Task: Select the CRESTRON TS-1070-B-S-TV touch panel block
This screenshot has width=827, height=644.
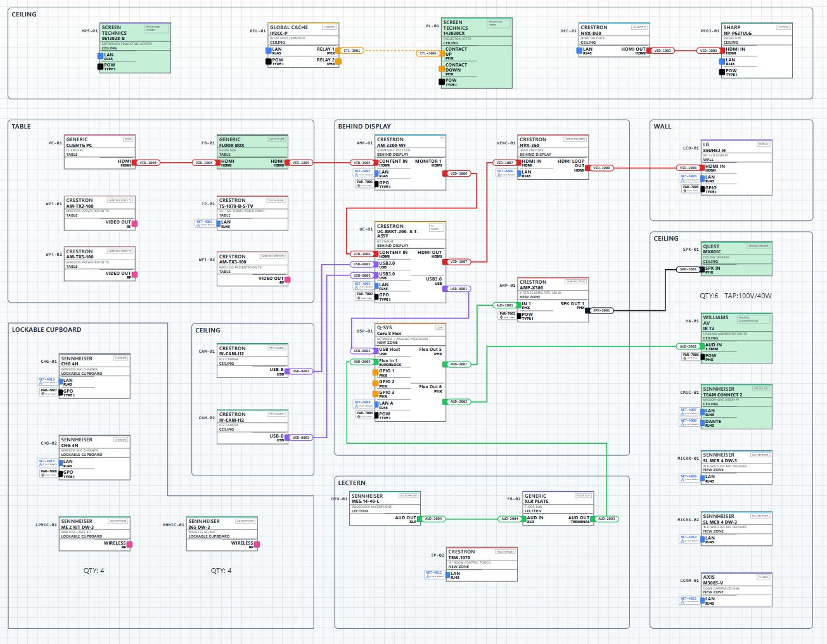Action: pyautogui.click(x=253, y=213)
